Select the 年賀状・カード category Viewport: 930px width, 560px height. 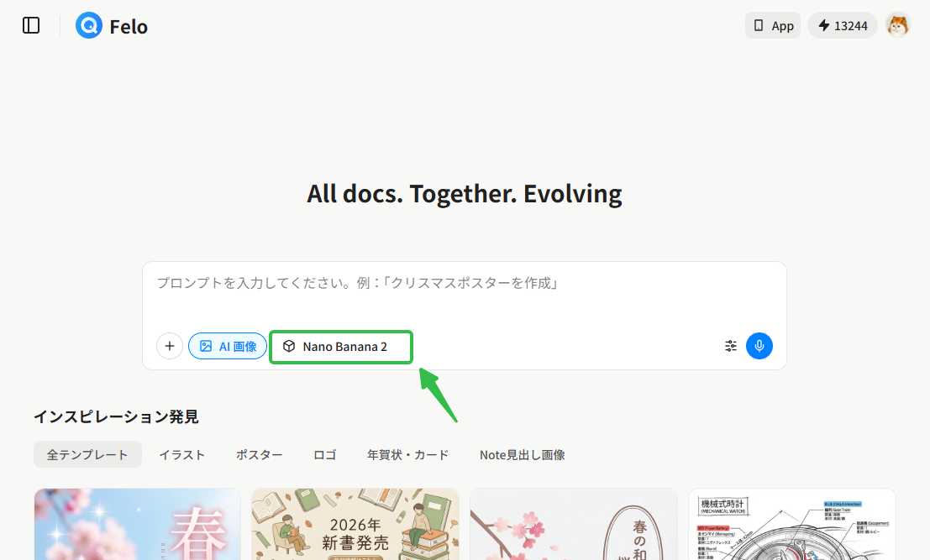pyautogui.click(x=407, y=454)
